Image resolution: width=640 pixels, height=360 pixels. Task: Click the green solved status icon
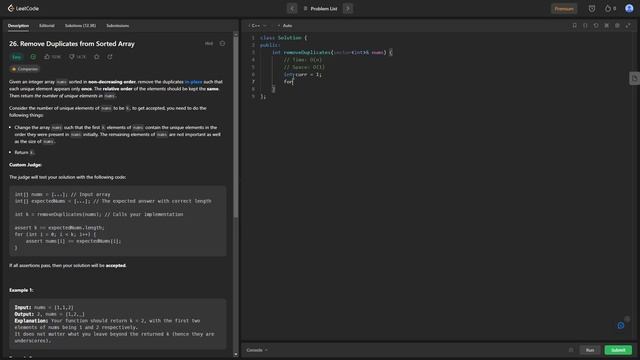33,57
